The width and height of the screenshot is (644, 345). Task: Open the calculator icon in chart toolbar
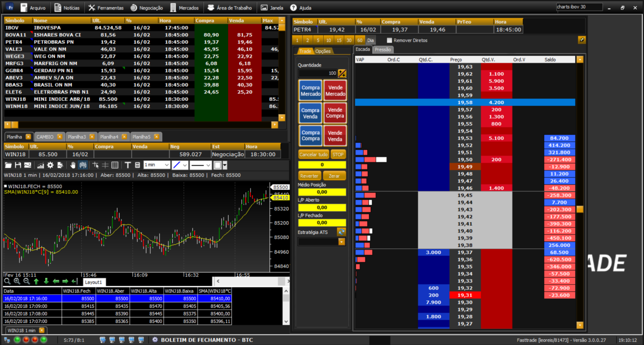(x=138, y=165)
